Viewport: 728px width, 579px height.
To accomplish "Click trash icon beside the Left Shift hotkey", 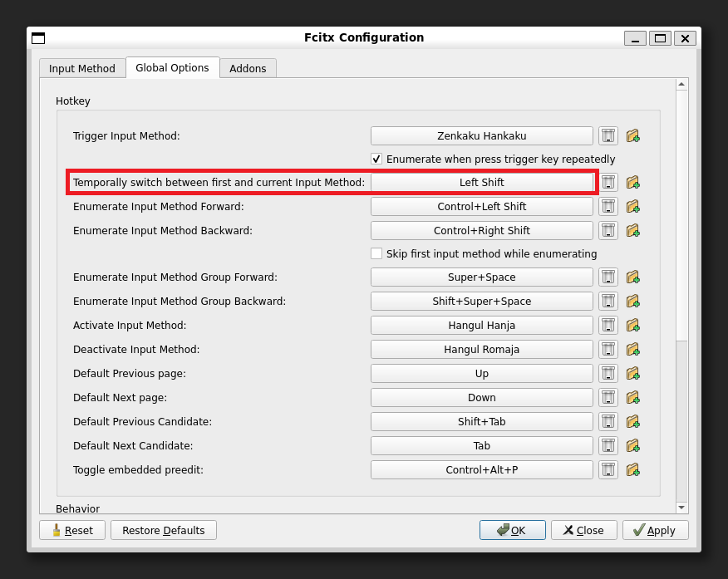I will pos(608,182).
